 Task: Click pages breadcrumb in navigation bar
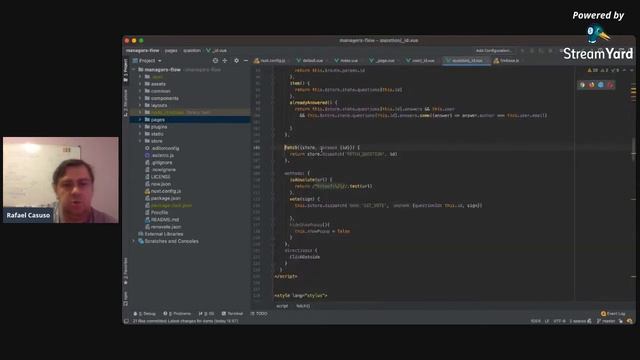pyautogui.click(x=171, y=51)
